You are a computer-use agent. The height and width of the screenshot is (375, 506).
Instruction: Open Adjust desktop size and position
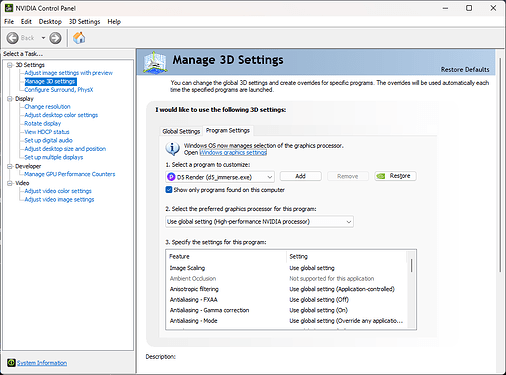pyautogui.click(x=65, y=149)
